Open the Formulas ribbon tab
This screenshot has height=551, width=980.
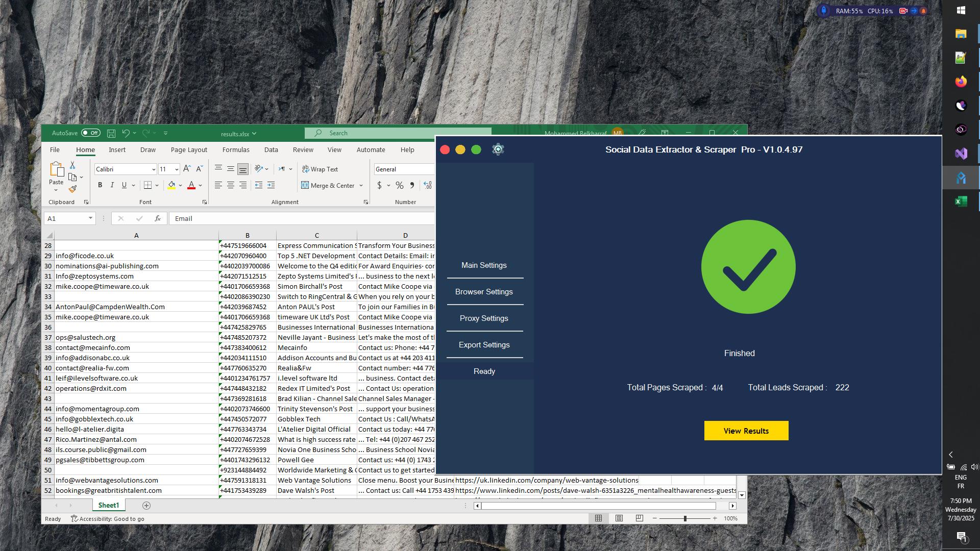pyautogui.click(x=236, y=149)
